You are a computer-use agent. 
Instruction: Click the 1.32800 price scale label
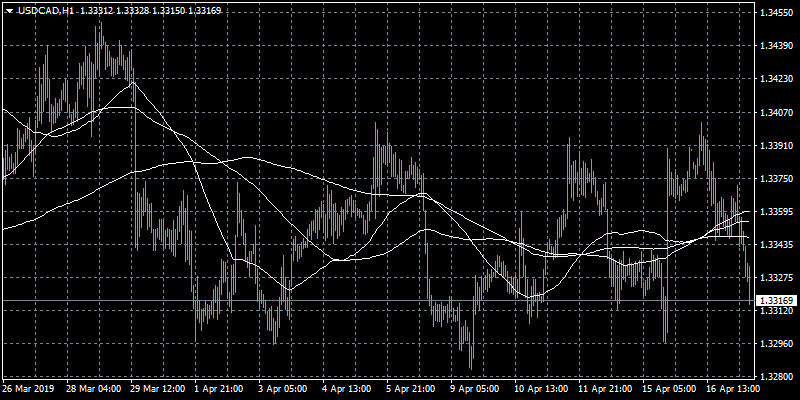777,377
